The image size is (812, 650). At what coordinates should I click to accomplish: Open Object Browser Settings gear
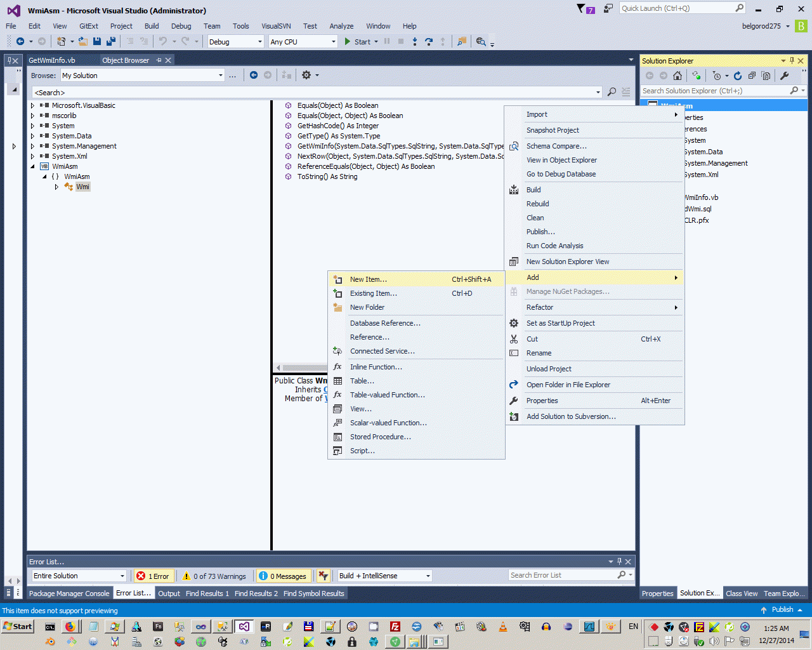[306, 75]
